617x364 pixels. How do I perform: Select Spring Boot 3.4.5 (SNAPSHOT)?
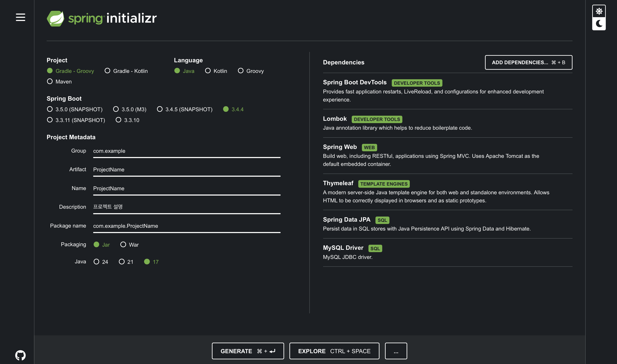(185, 109)
